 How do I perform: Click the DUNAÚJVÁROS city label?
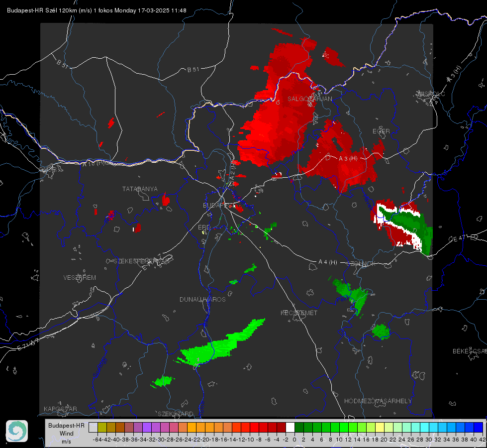[x=202, y=299]
